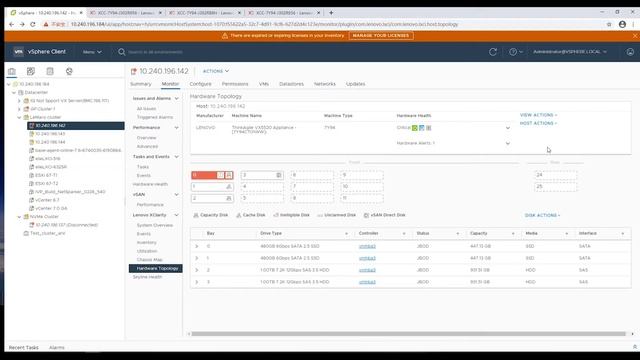Switch to the Permissions tab
640x360 pixels.
click(235, 84)
